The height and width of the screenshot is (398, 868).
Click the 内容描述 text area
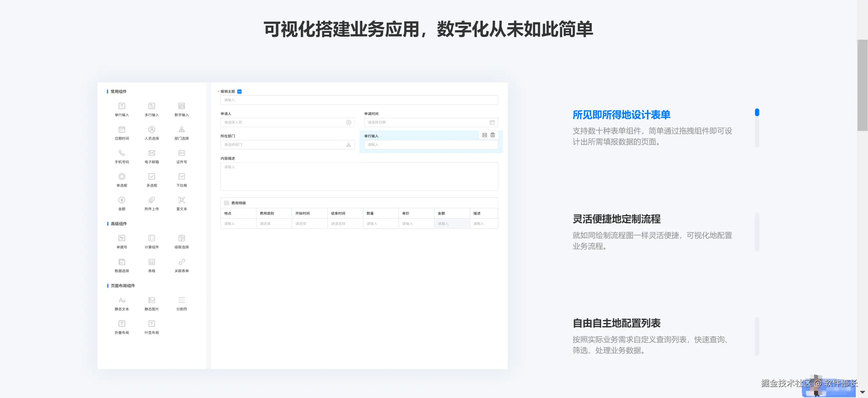pos(359,176)
